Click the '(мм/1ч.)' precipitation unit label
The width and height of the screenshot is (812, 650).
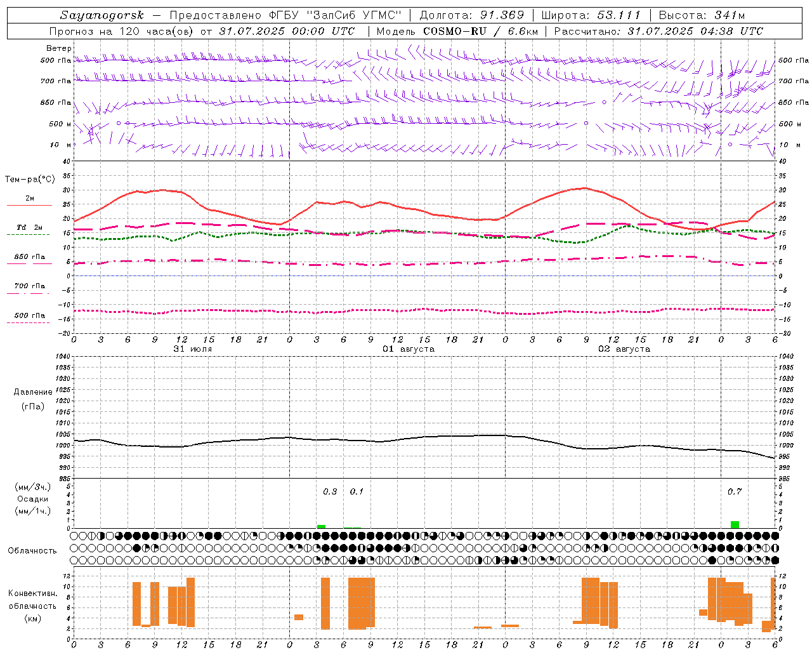(x=33, y=511)
